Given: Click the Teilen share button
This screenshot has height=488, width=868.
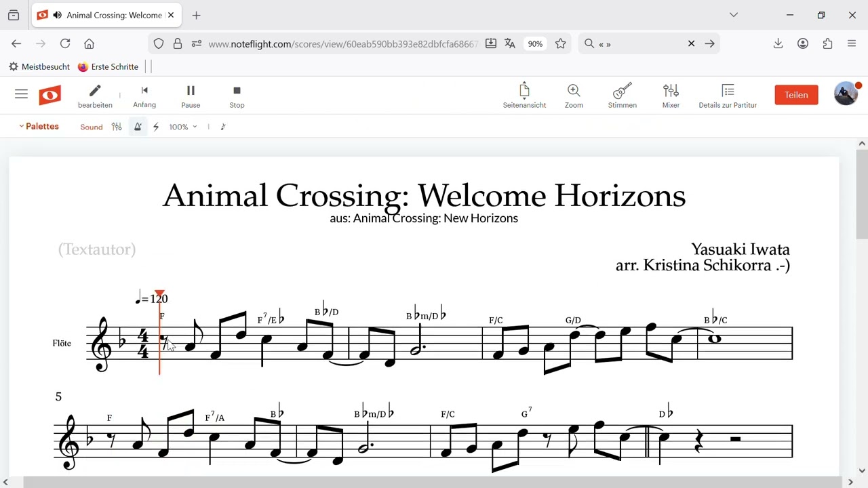Looking at the screenshot, I should tap(796, 95).
